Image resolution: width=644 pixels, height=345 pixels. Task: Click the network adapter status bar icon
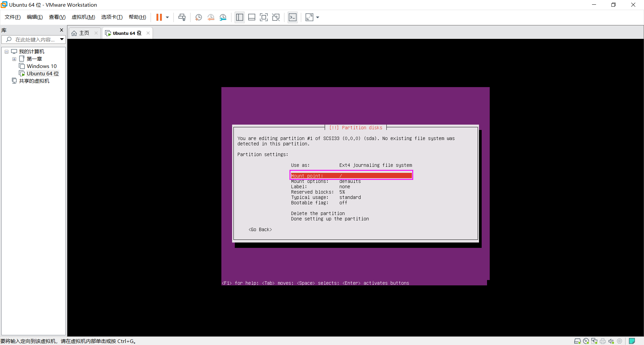coord(594,341)
